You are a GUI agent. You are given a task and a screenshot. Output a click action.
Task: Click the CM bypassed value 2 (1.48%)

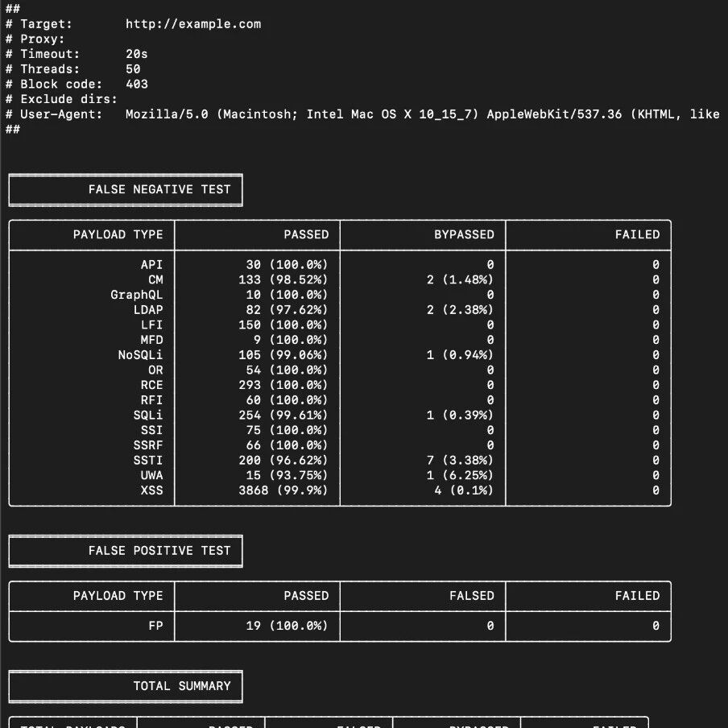(x=460, y=279)
